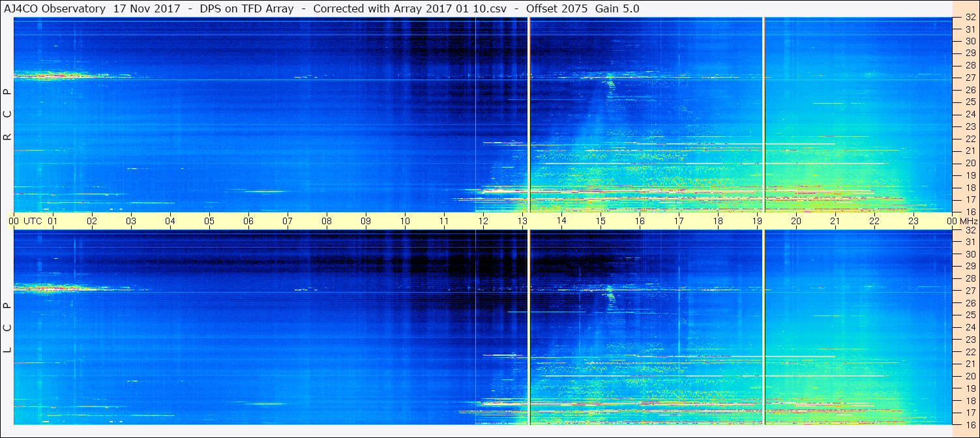Image resolution: width=980 pixels, height=438 pixels.
Task: Click the white vertical line after 13 UTC in LCP panel
Action: tap(529, 327)
